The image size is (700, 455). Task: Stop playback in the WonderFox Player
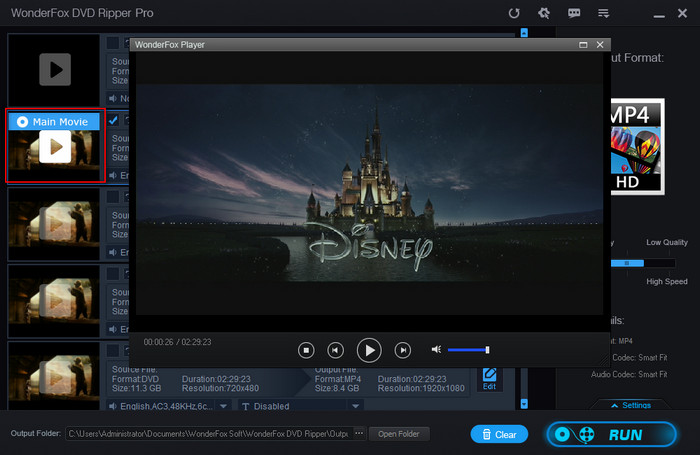pos(307,350)
